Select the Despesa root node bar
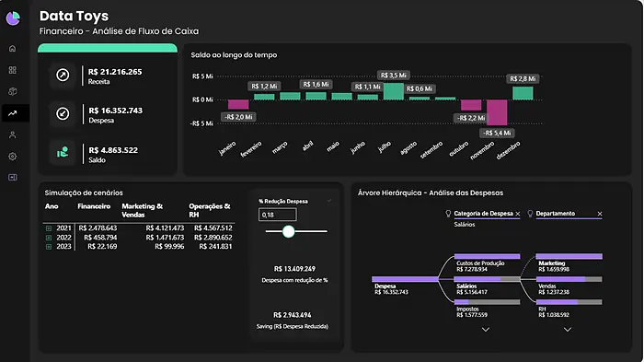 click(x=405, y=279)
